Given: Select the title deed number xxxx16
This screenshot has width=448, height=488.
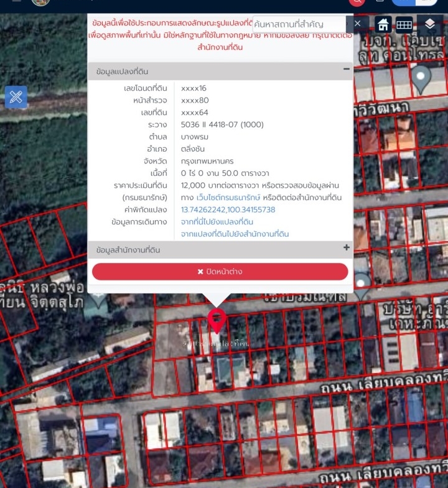Looking at the screenshot, I should coord(194,88).
